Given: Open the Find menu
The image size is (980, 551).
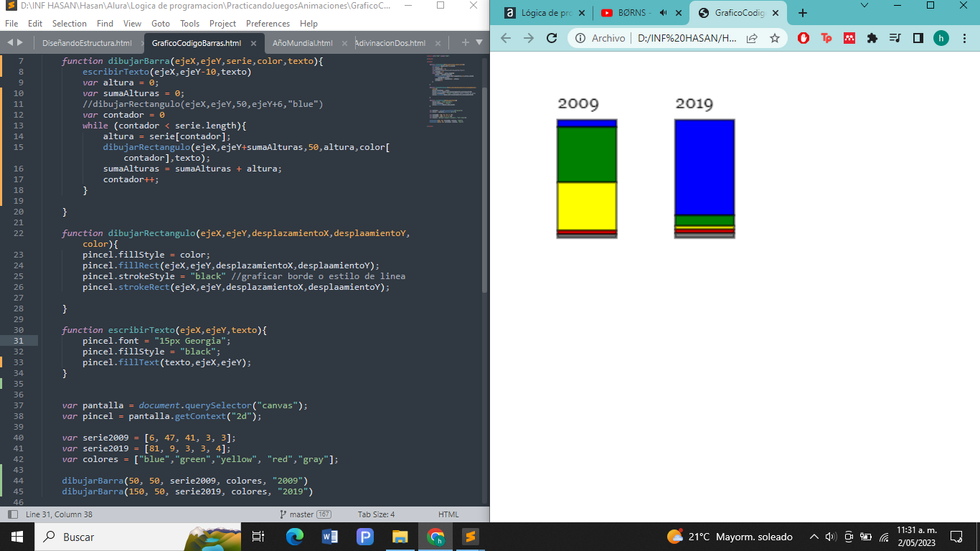Looking at the screenshot, I should pos(105,24).
